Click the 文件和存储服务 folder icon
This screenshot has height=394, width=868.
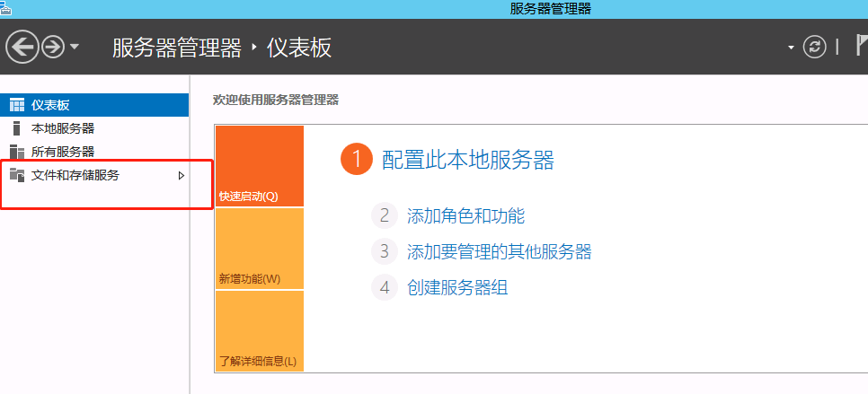[x=17, y=176]
